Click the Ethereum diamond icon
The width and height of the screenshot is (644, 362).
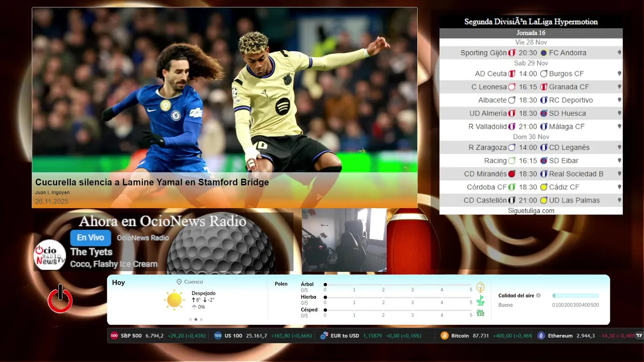pyautogui.click(x=541, y=335)
